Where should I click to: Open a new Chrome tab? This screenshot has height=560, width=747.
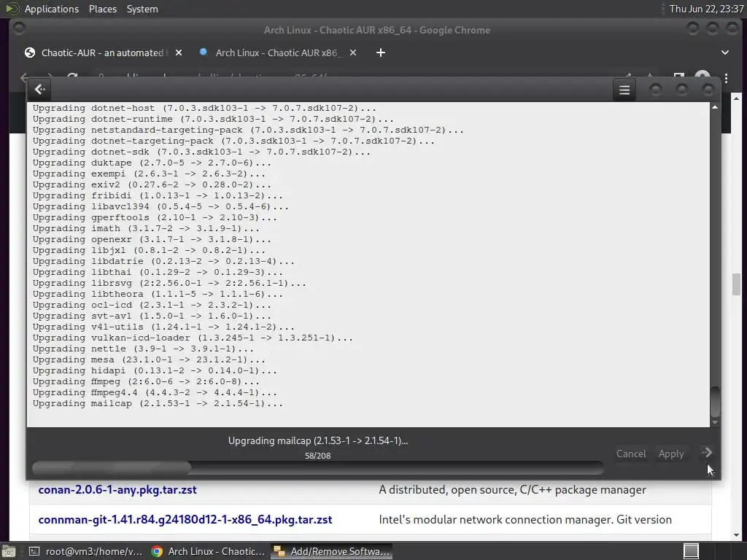click(x=380, y=52)
